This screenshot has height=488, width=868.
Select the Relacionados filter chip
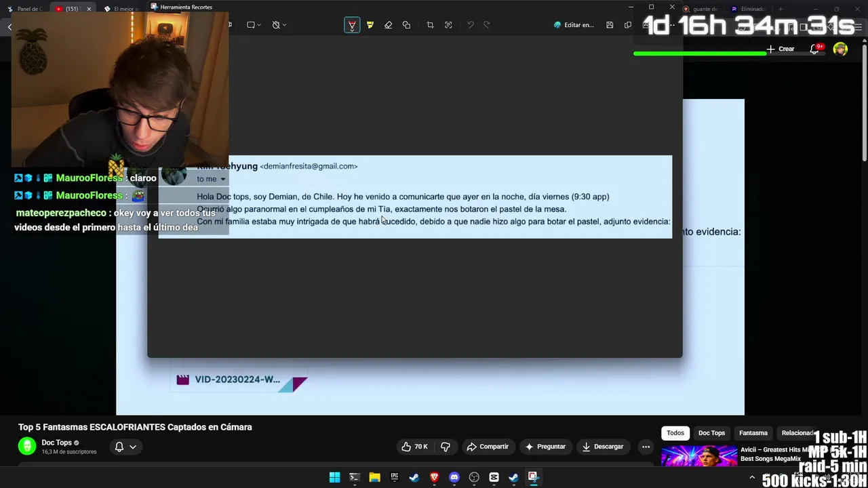(797, 433)
